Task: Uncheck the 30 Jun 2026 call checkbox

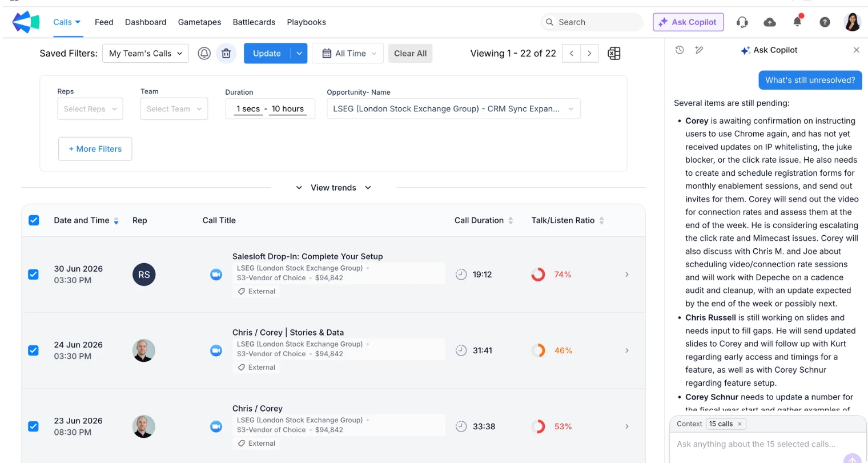Action: pos(34,275)
